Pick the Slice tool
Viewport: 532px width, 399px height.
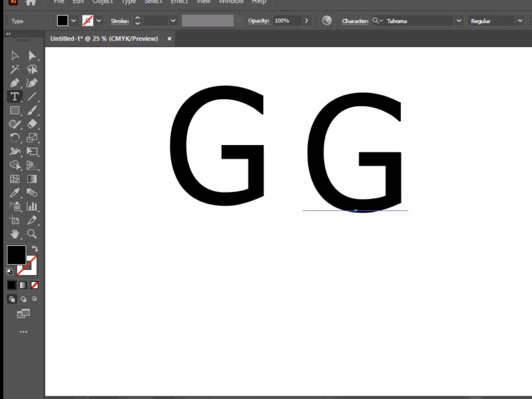click(x=32, y=220)
